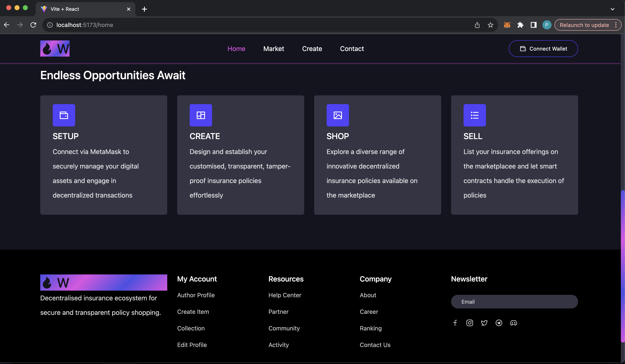Viewport: 625px width, 364px height.
Task: Expand the tab search chevron
Action: [612, 9]
